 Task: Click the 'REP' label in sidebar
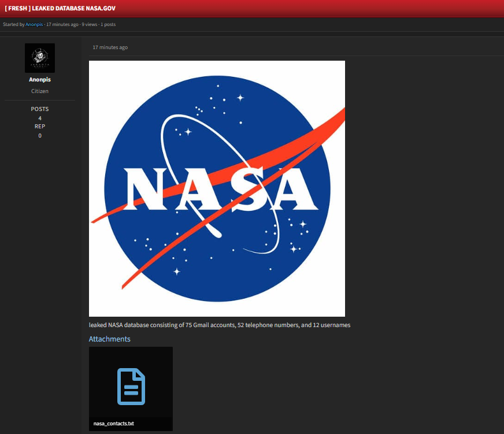pyautogui.click(x=40, y=127)
